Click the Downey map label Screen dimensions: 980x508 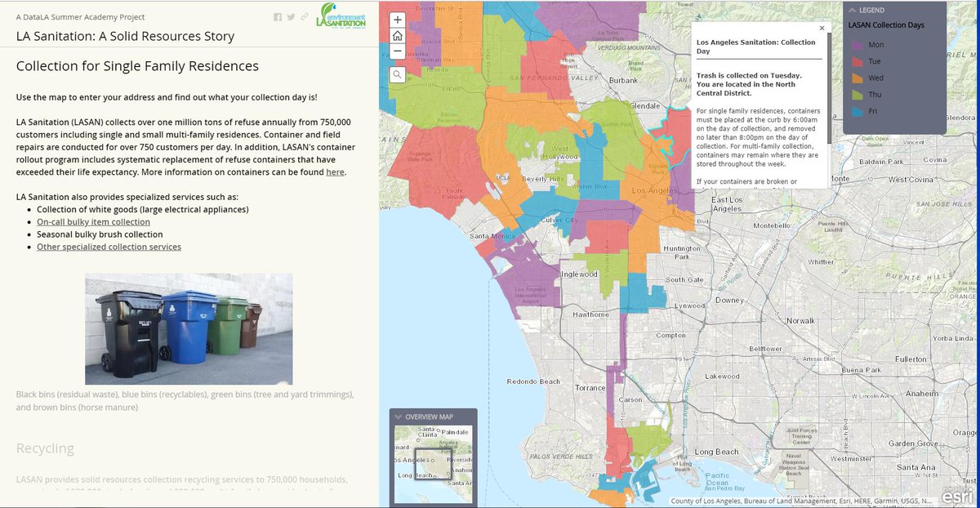click(x=728, y=301)
